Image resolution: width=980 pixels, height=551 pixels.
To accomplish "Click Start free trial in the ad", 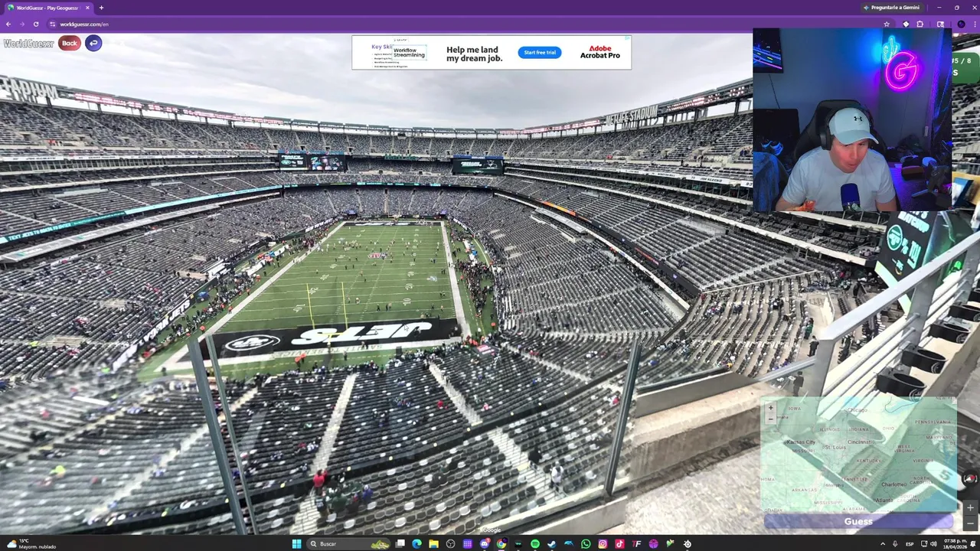I will (540, 52).
